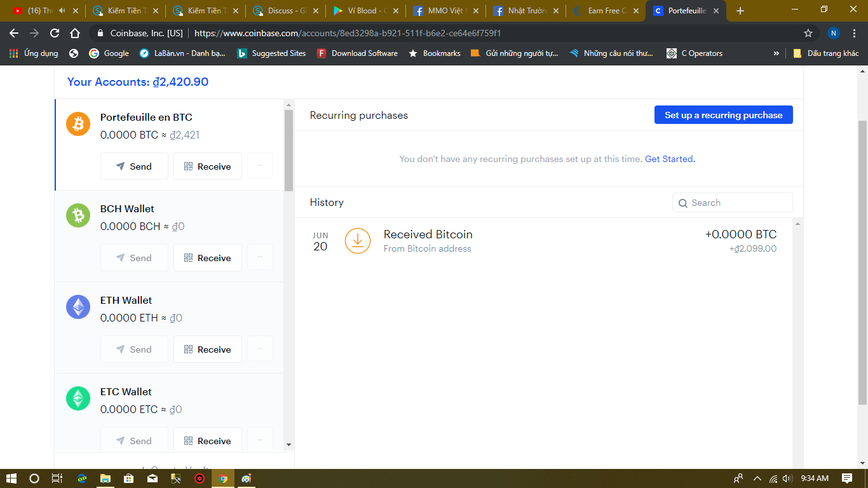Viewport: 868px width, 488px height.
Task: Open more options for Portefeuille en BTC
Action: coord(260,166)
